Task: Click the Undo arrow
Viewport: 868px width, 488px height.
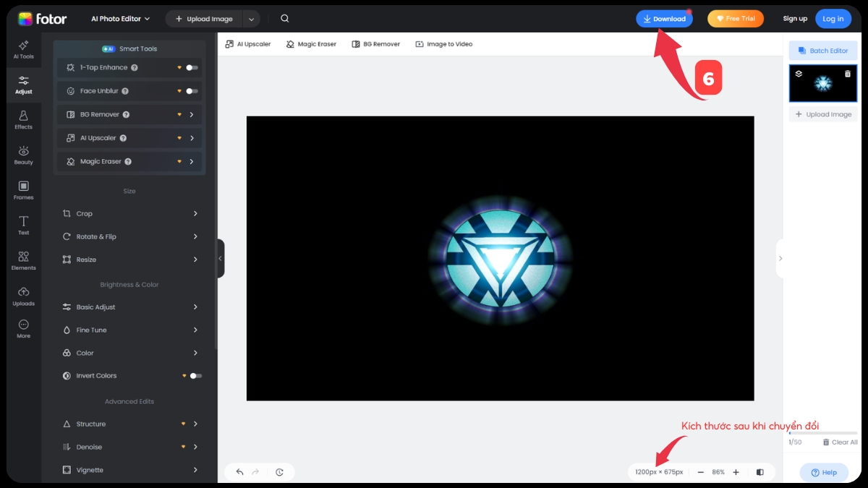Action: coord(240,472)
